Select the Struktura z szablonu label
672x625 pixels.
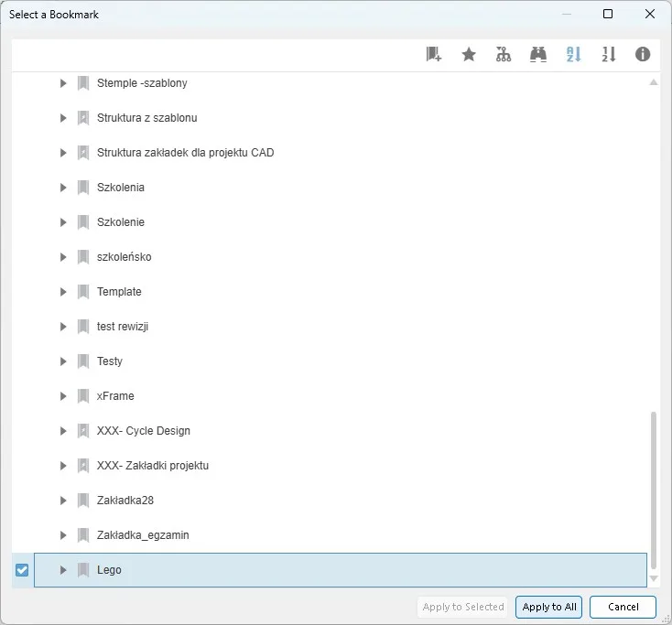(x=147, y=118)
